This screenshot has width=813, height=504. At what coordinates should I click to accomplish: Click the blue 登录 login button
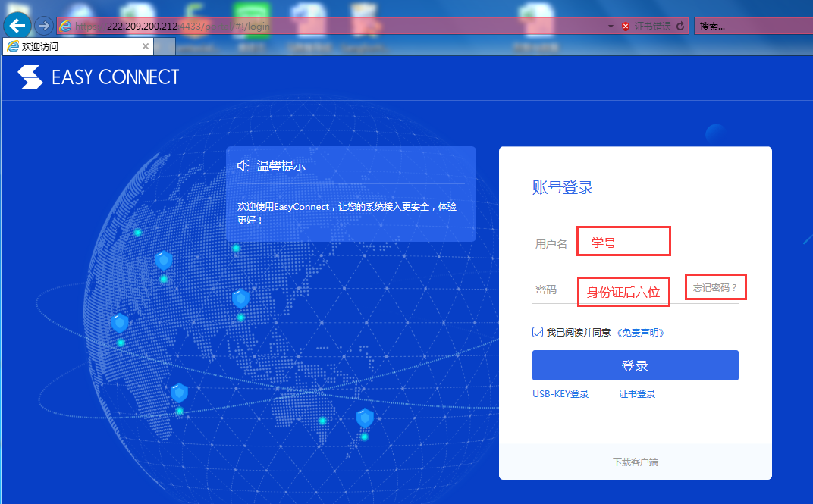pos(636,365)
